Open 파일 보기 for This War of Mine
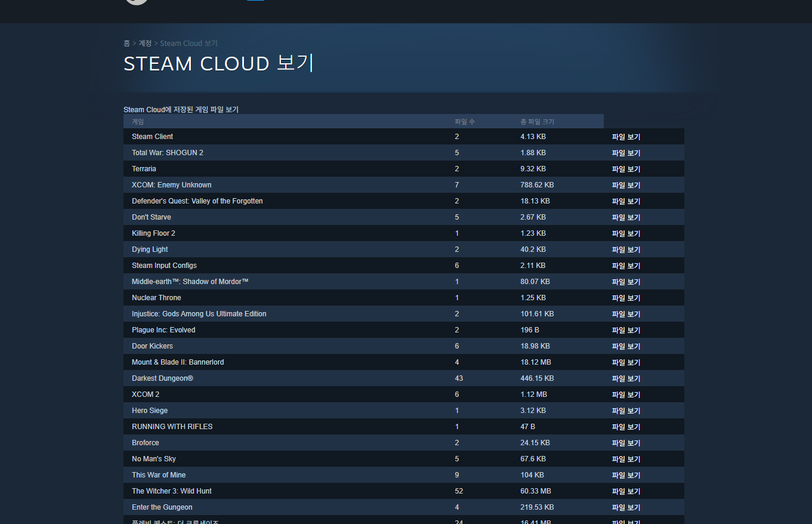The height and width of the screenshot is (524, 812). point(626,475)
